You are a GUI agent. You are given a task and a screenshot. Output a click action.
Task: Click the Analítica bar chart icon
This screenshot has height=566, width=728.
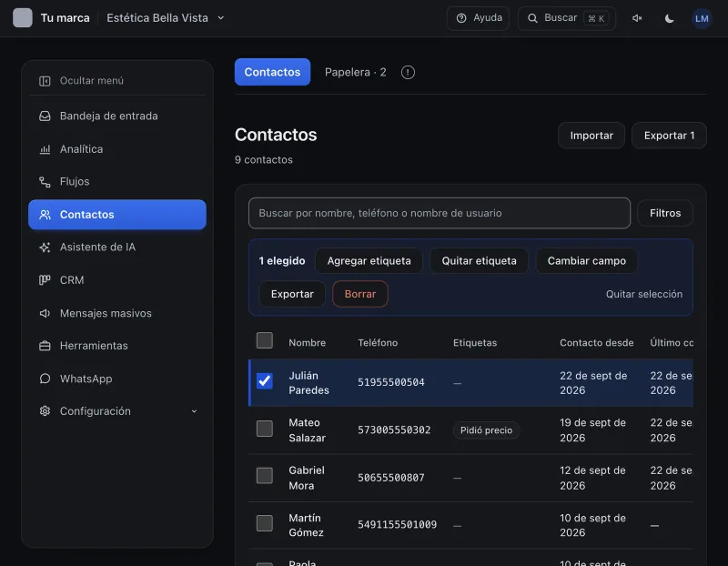pyautogui.click(x=45, y=149)
